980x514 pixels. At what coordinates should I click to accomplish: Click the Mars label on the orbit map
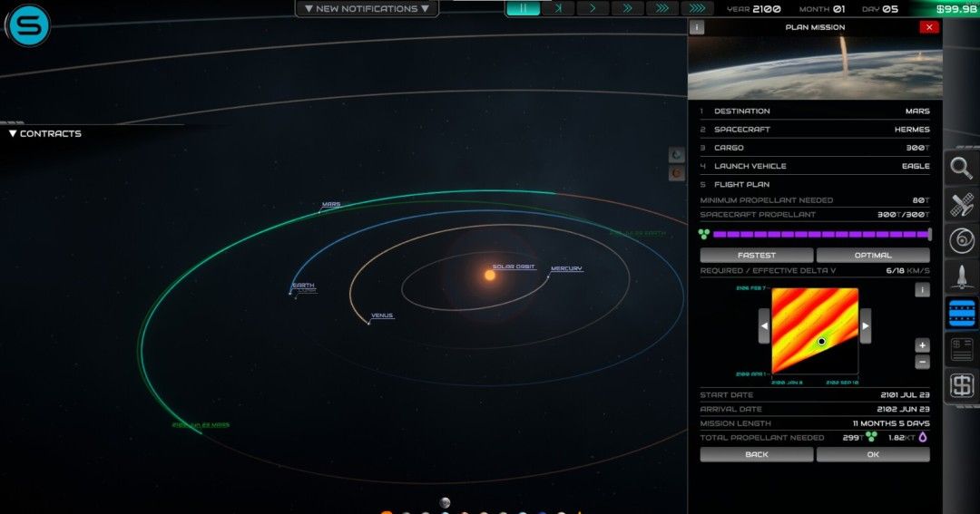(x=331, y=205)
